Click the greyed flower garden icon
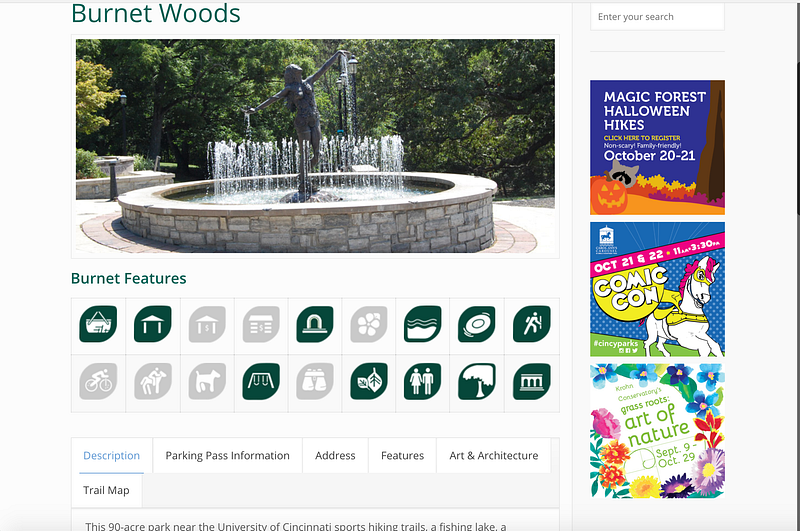800x531 pixels. click(x=369, y=324)
